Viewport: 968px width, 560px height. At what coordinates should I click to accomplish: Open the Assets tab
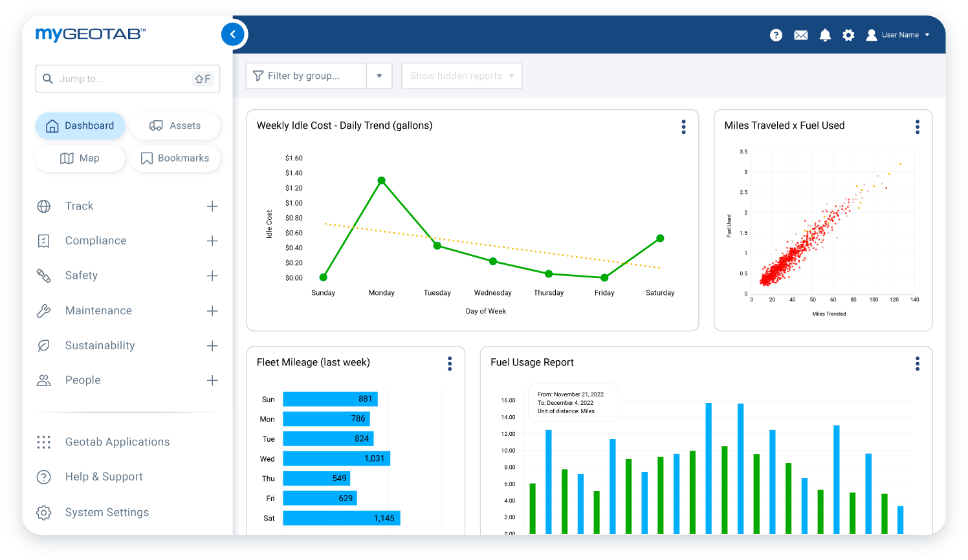175,125
